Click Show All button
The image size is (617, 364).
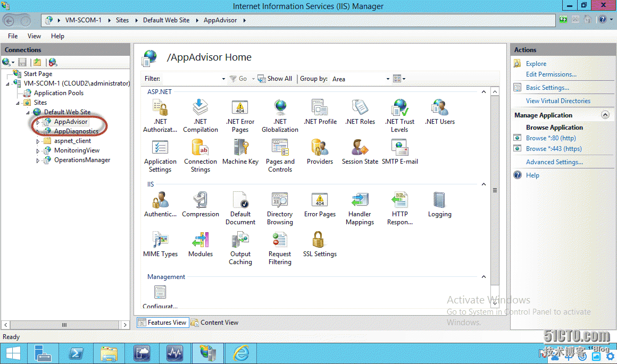pyautogui.click(x=274, y=79)
